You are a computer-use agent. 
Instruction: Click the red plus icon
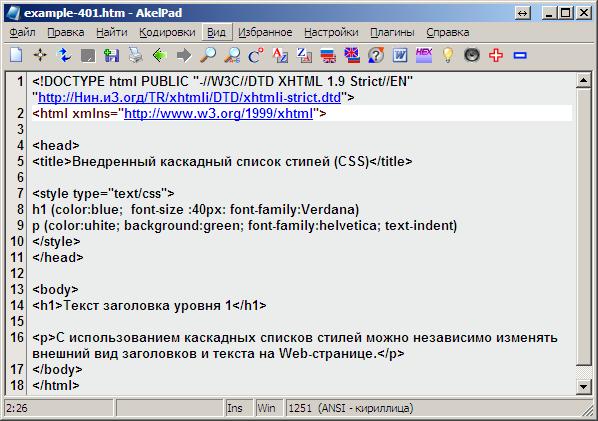click(496, 56)
